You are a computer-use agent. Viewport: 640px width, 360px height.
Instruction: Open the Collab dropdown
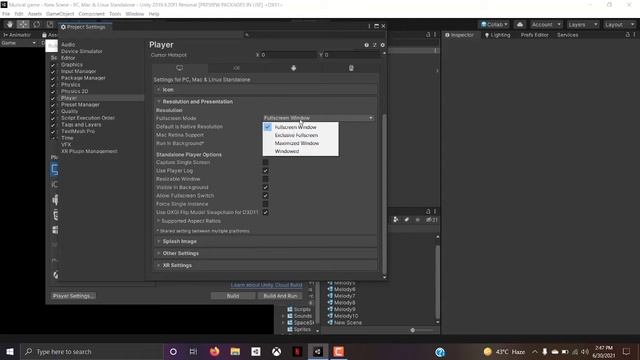click(x=494, y=24)
